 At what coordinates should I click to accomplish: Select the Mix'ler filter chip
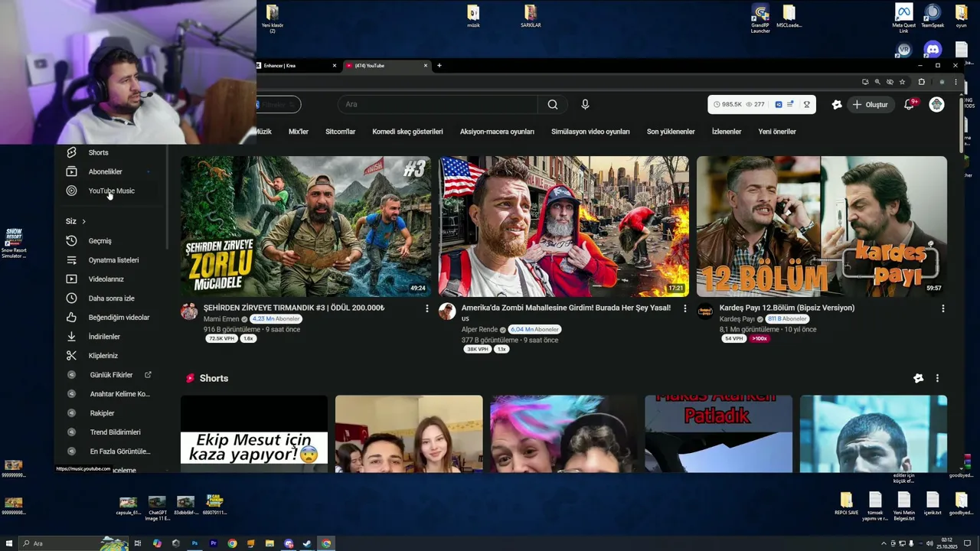(299, 132)
